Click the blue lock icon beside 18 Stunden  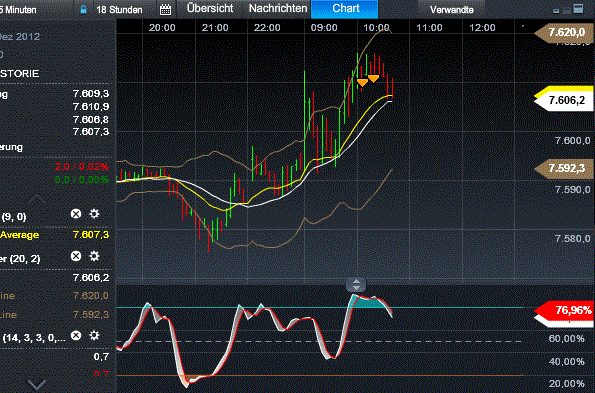click(83, 10)
